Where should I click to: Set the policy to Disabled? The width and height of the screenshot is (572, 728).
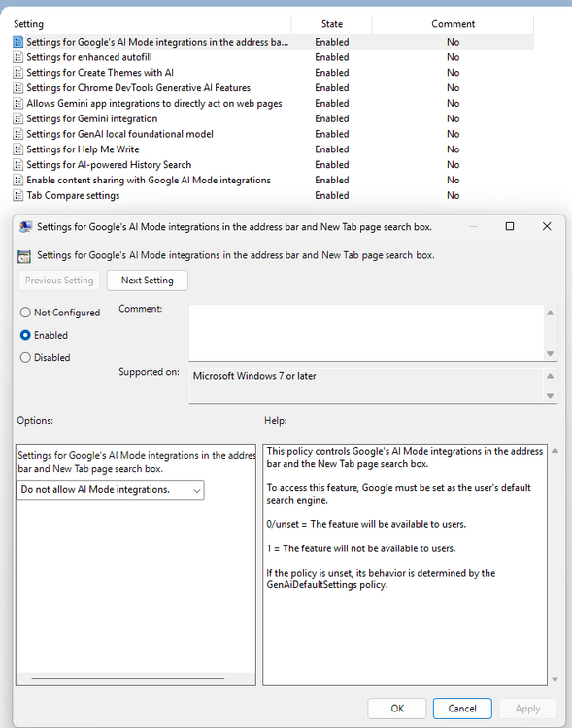[x=25, y=357]
